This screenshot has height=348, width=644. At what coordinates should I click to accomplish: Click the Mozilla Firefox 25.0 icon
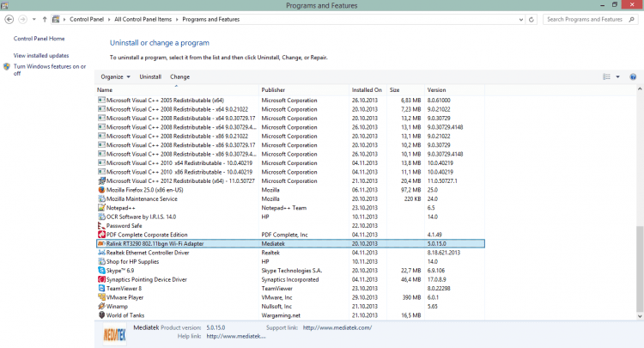point(101,190)
